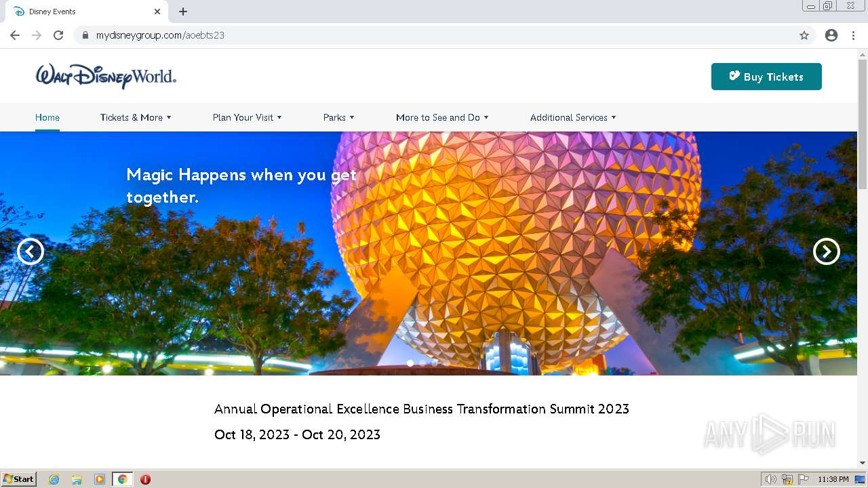Go to the Home navigation item
This screenshot has height=488, width=868.
coord(47,117)
